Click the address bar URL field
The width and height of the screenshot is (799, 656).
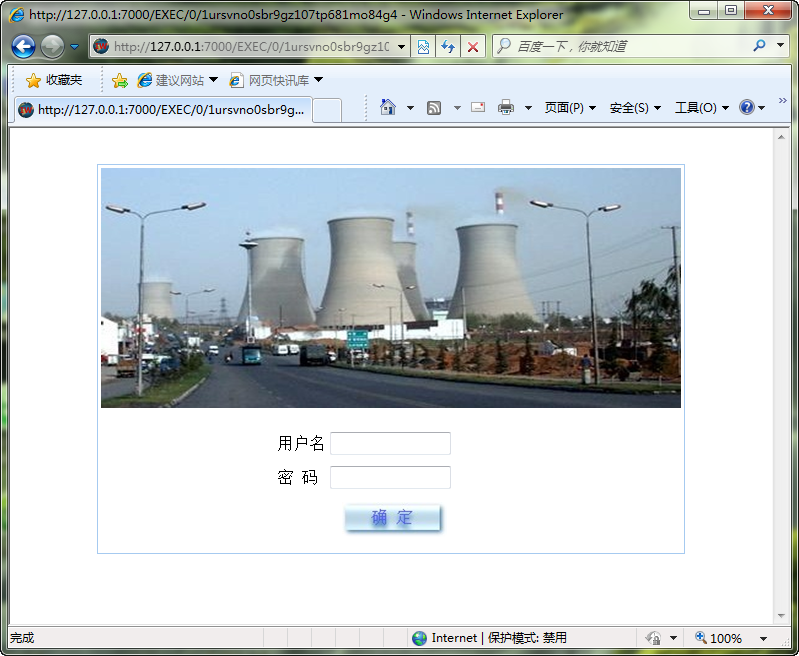[x=251, y=47]
